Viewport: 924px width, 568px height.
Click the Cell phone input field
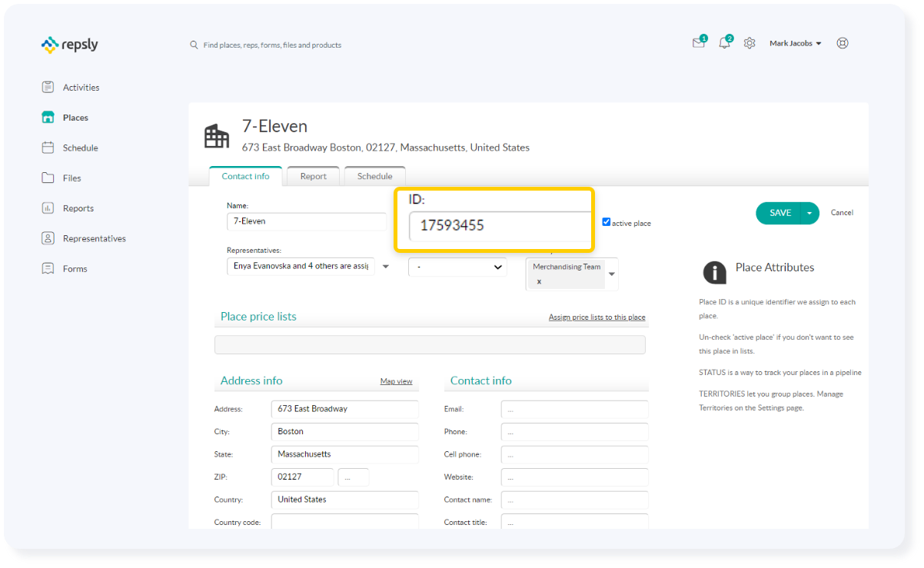[x=574, y=455]
